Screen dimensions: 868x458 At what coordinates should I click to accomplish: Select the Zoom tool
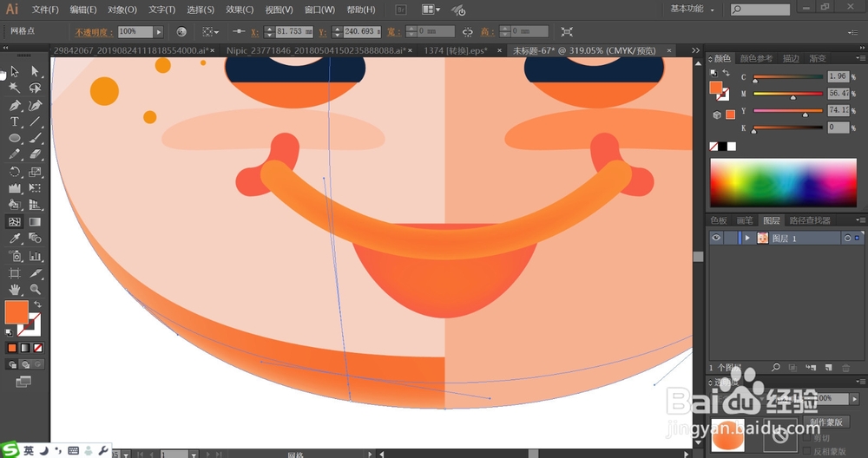[x=35, y=290]
